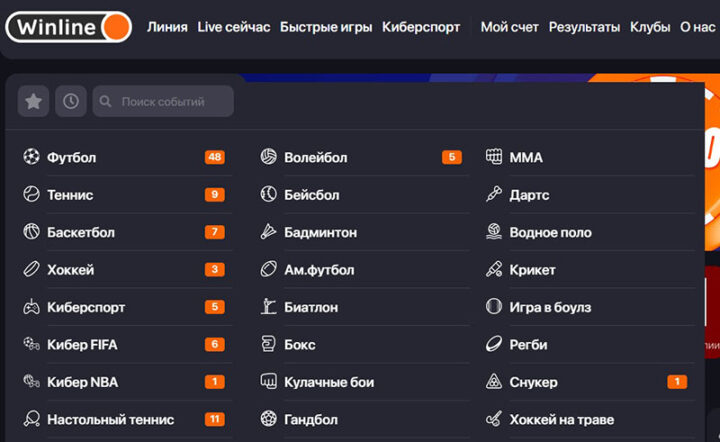The height and width of the screenshot is (442, 720).
Task: Open the clock upcoming events icon
Action: [71, 101]
